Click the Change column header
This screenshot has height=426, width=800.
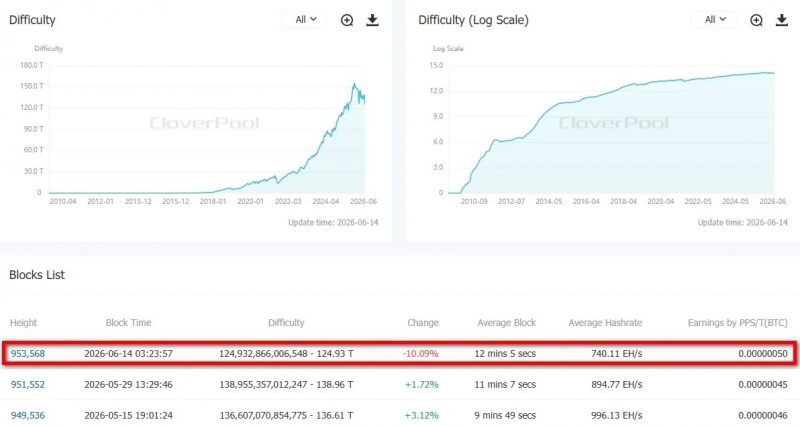tap(423, 322)
